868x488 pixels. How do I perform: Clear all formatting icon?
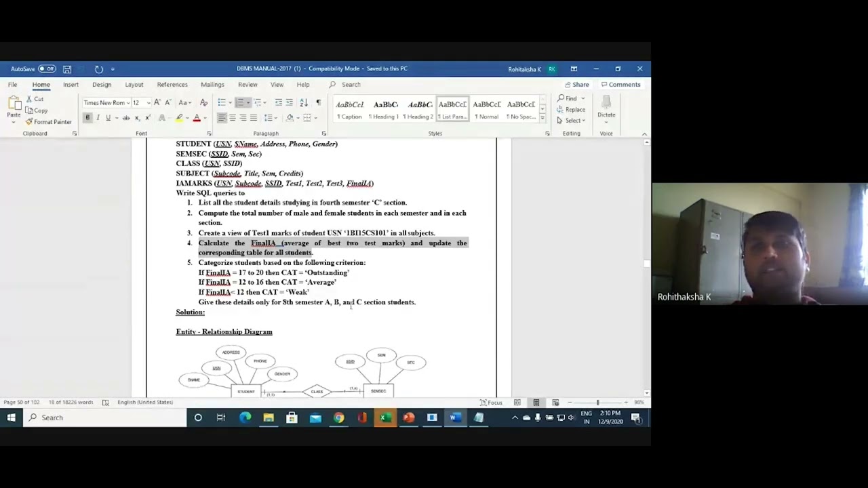tap(203, 102)
